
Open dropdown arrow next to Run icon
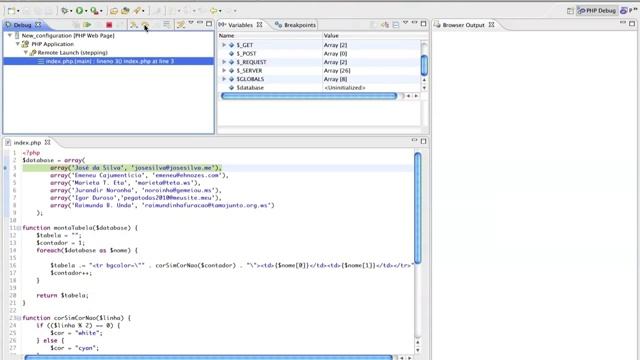point(86,11)
